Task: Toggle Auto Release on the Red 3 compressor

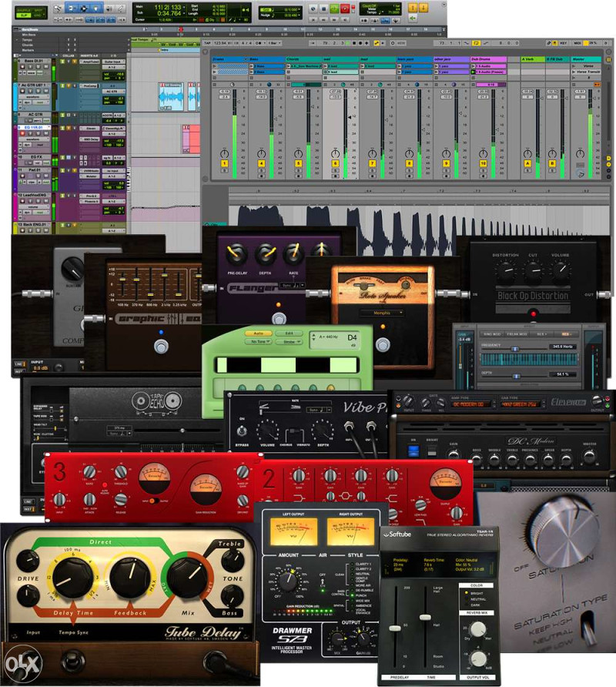Action: pyautogui.click(x=105, y=484)
